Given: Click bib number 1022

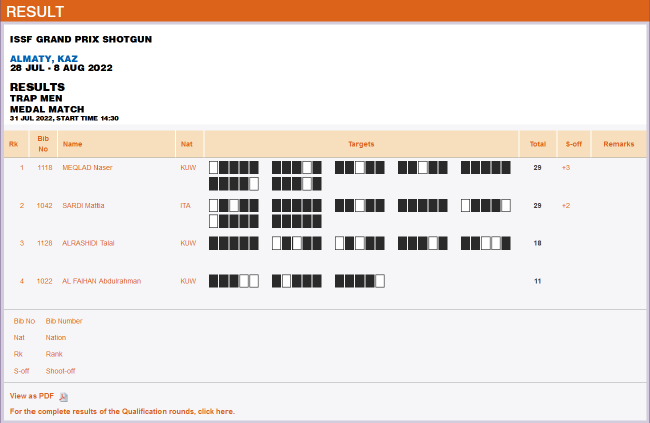Looking at the screenshot, I should click(44, 281).
